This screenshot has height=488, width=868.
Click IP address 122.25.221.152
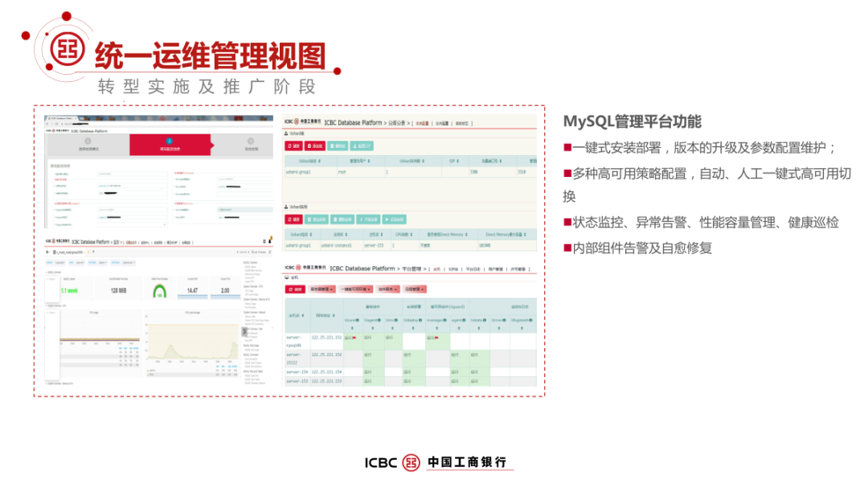tap(326, 355)
